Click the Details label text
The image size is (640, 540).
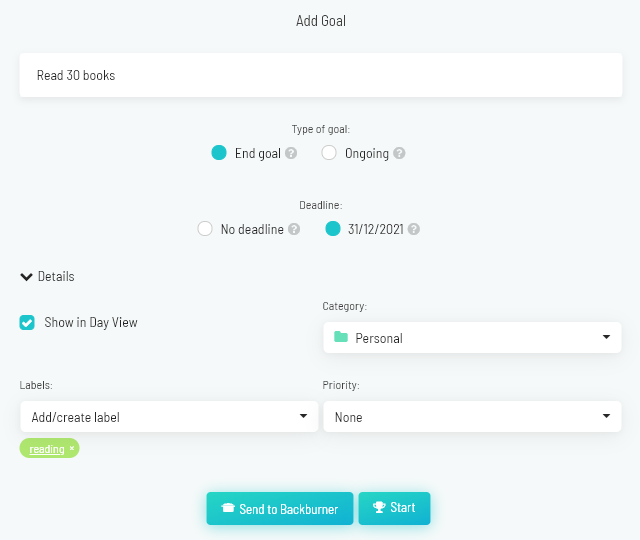coord(56,276)
